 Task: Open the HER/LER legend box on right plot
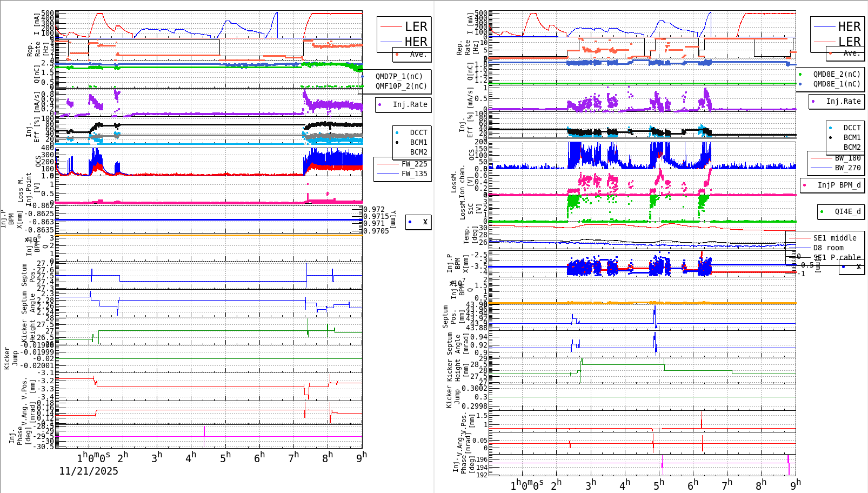coord(835,34)
